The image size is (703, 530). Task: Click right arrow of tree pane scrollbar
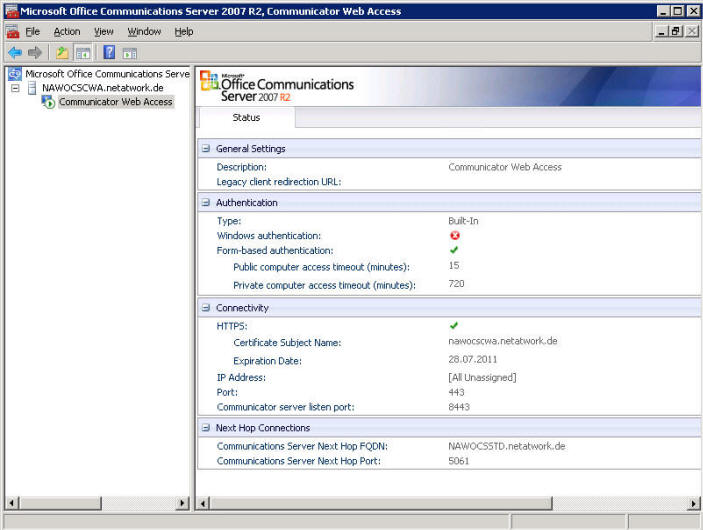[x=182, y=504]
